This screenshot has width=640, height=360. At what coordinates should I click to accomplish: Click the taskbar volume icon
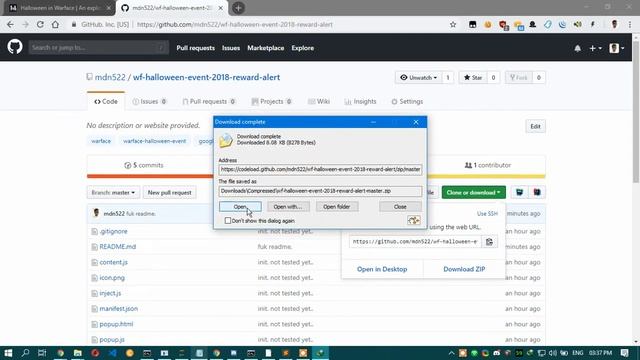pos(553,353)
